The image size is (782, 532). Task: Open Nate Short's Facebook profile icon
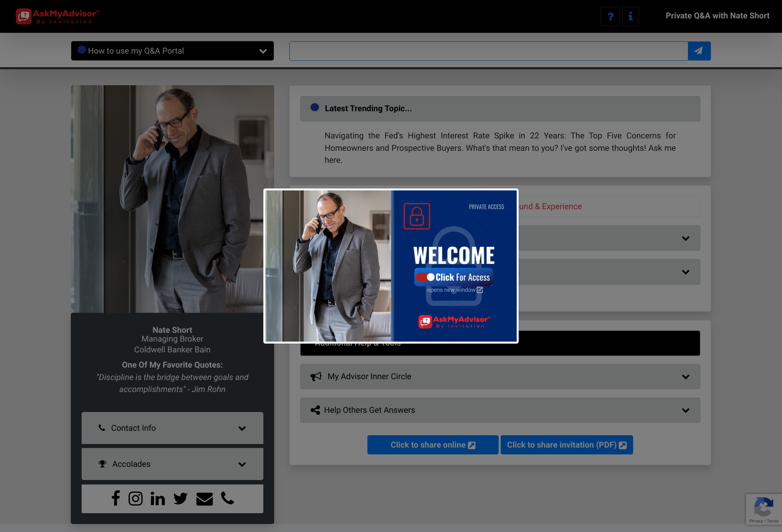click(x=116, y=498)
